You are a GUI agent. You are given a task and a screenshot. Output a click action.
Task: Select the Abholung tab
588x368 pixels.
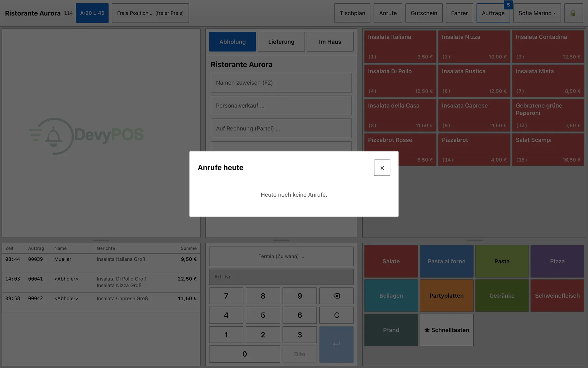click(x=232, y=42)
